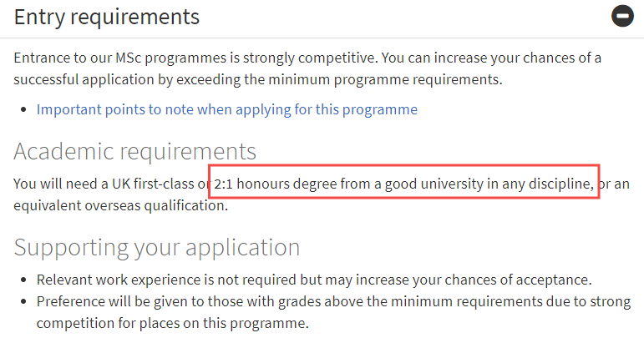Click the red-outlined 2:1 honours degree text

403,183
